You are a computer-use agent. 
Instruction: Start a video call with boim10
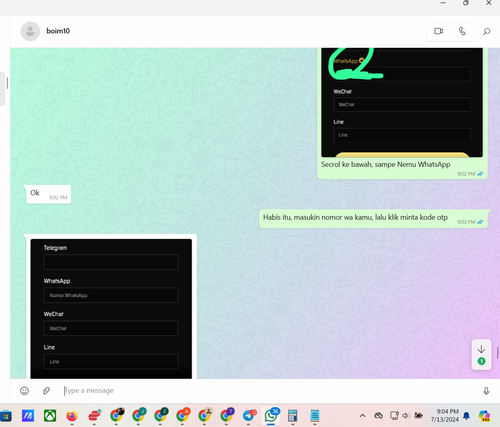tap(439, 31)
